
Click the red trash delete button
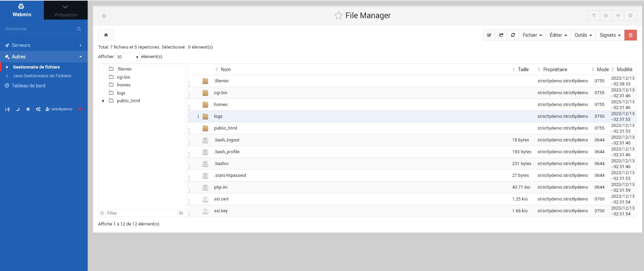click(x=631, y=35)
